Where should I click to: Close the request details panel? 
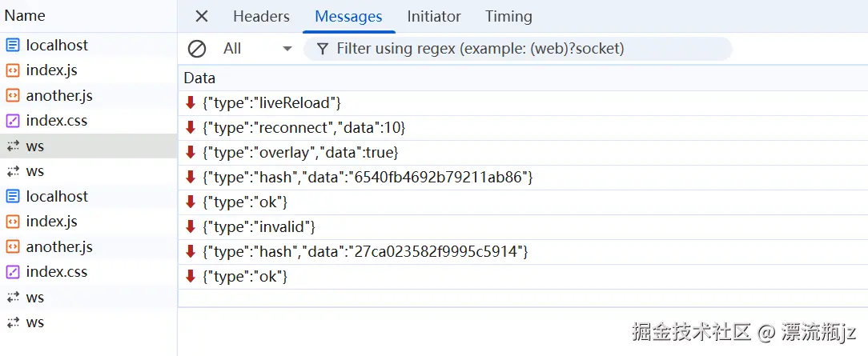(202, 17)
